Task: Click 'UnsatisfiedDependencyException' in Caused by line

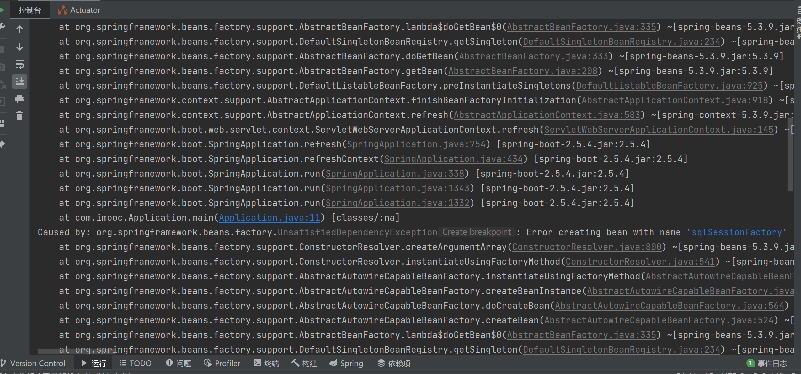Action: (357, 232)
